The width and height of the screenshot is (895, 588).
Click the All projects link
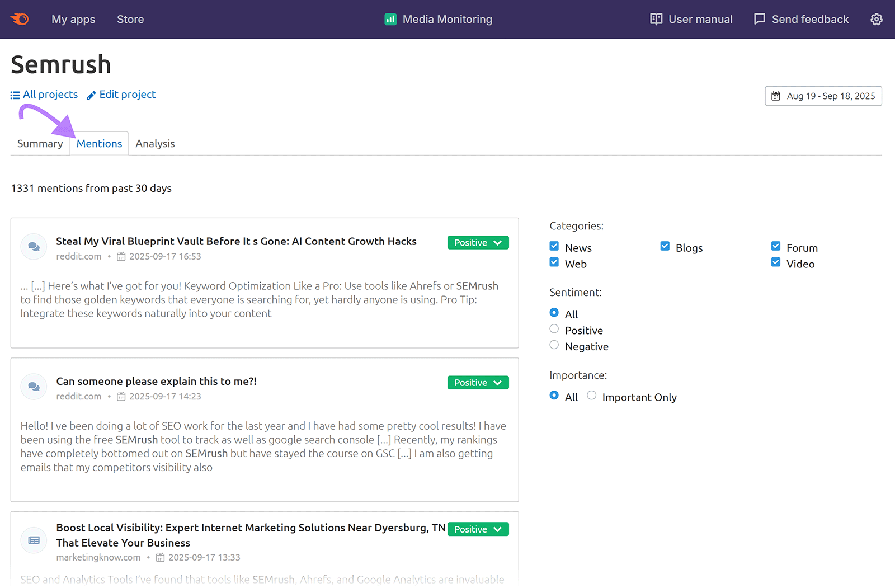50,94
